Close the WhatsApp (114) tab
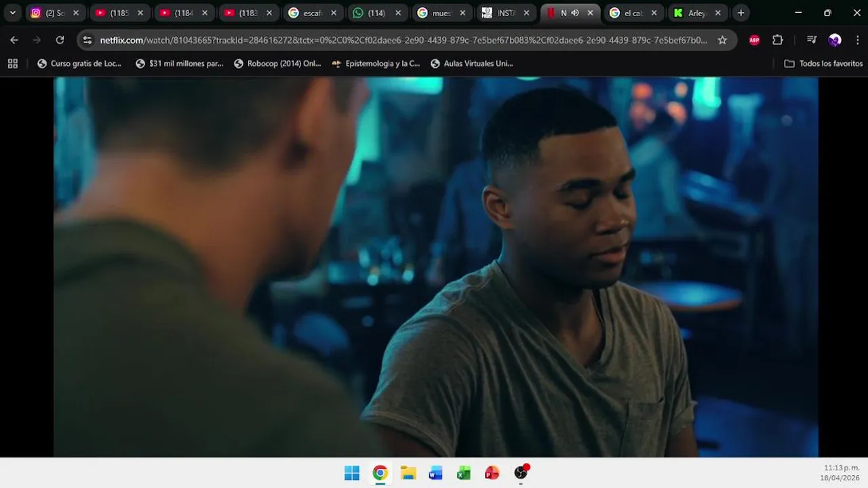868x488 pixels. [x=398, y=13]
